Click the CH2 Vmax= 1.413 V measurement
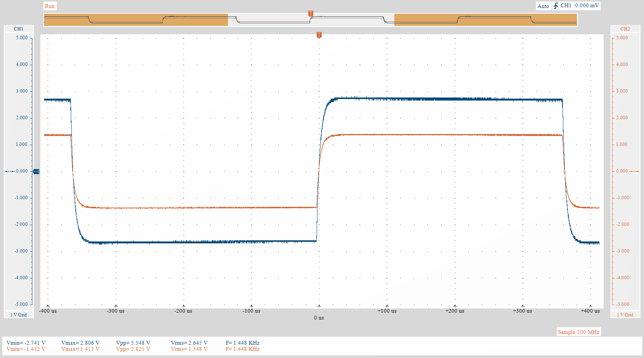Screen dimensions: 644x358 (80, 349)
